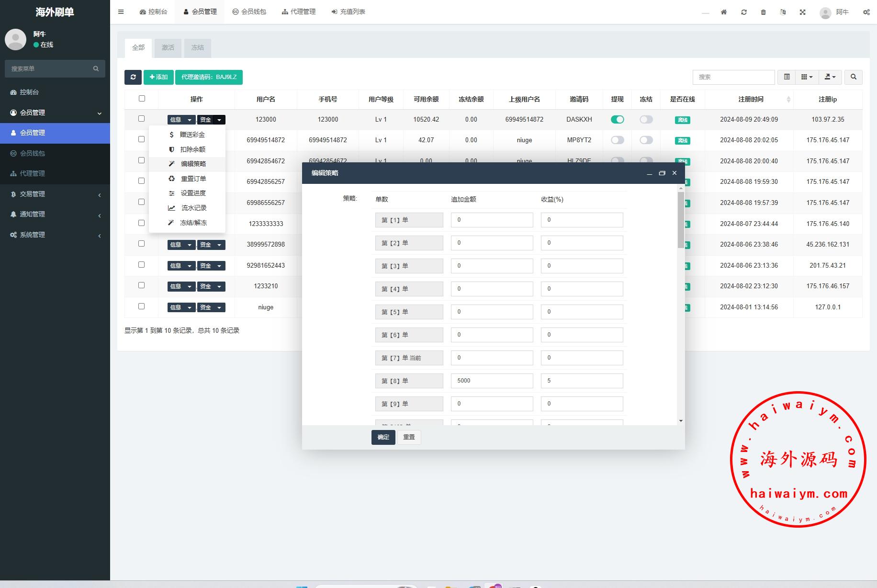Screen dimensions: 877x588
Task: Open the column selector grid dropdown
Action: coord(807,77)
